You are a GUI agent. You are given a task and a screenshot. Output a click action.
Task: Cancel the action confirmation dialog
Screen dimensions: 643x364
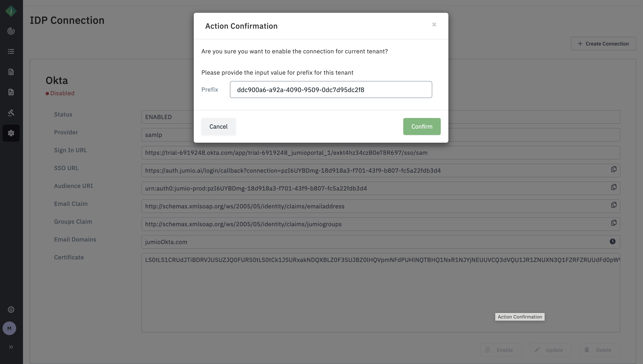click(x=218, y=127)
